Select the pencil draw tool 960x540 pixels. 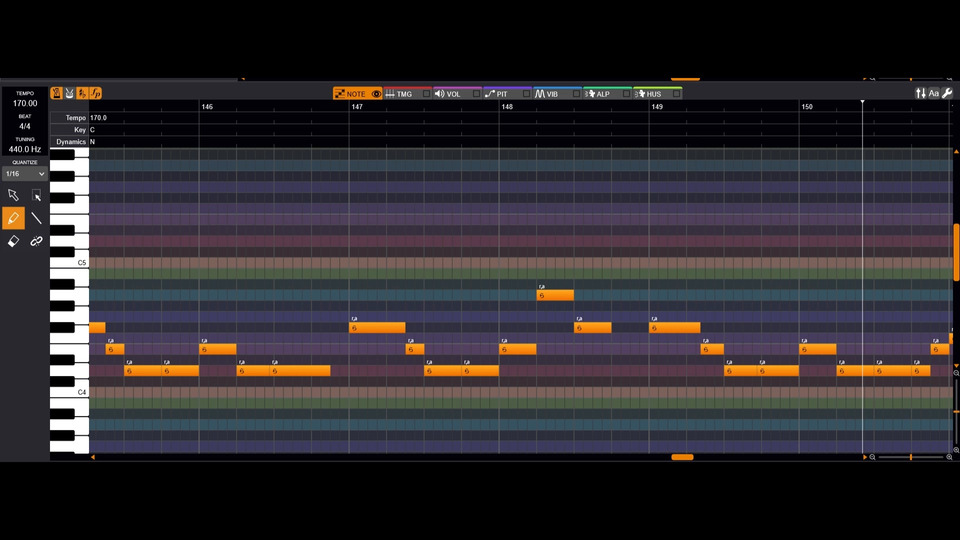pos(13,218)
